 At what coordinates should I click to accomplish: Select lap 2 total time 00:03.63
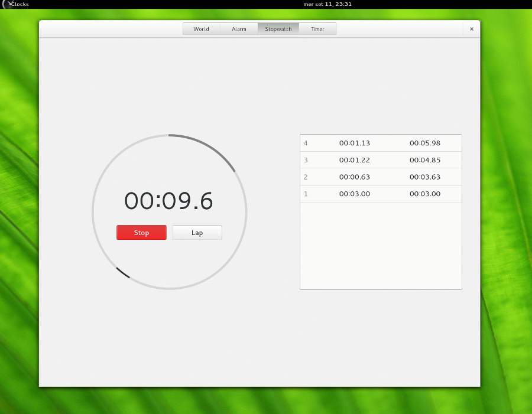pyautogui.click(x=425, y=177)
